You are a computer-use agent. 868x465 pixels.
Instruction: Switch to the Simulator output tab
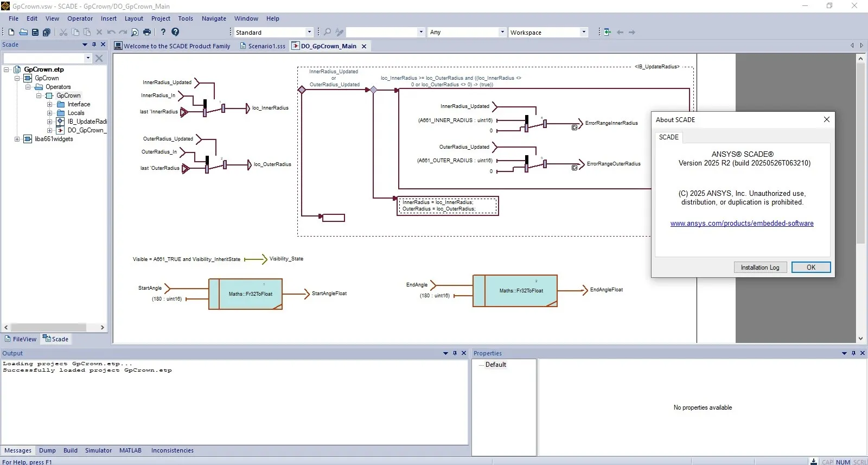(98, 450)
